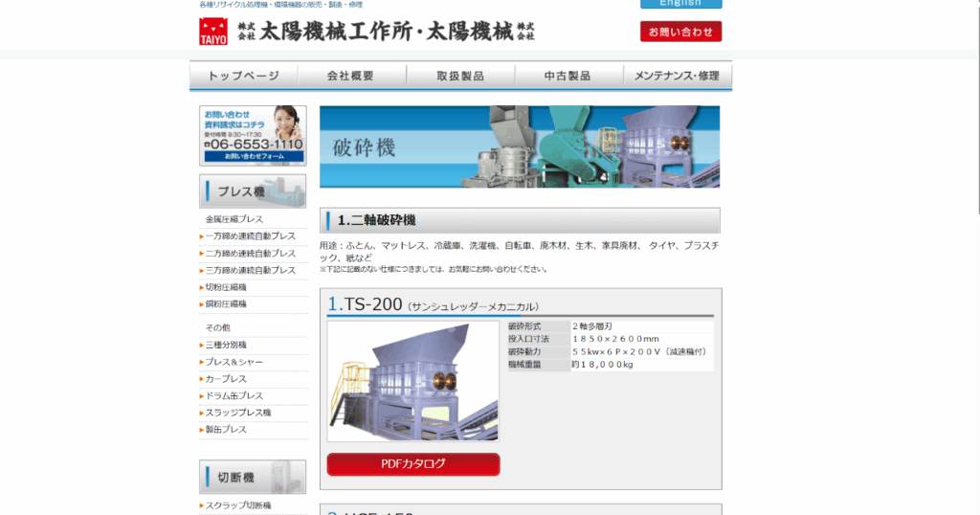The height and width of the screenshot is (515, 980).
Task: Click the 2軸多層刃 spec value
Action: (591, 326)
